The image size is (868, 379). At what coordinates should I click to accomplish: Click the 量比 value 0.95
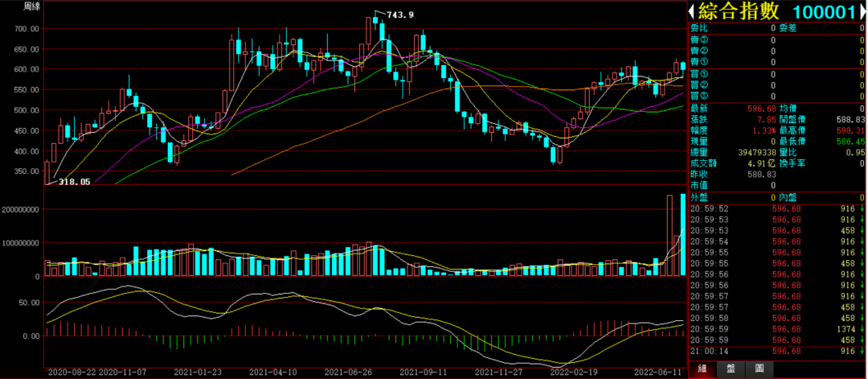pyautogui.click(x=854, y=152)
